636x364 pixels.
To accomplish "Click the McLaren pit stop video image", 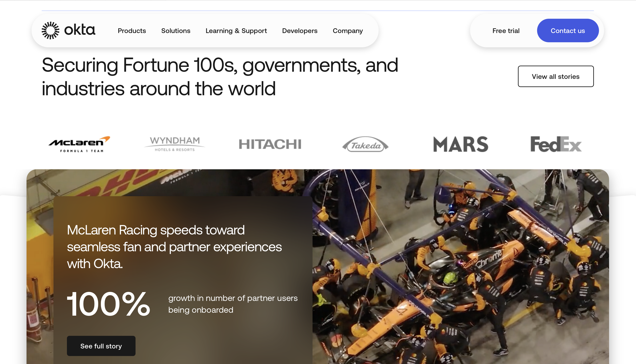I will 460,266.
